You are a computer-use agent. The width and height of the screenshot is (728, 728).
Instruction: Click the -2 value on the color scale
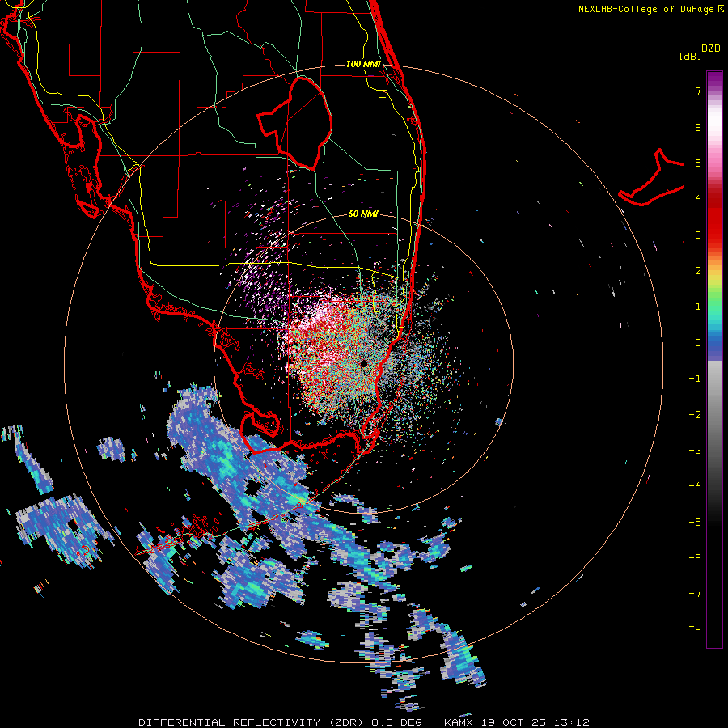pyautogui.click(x=695, y=414)
